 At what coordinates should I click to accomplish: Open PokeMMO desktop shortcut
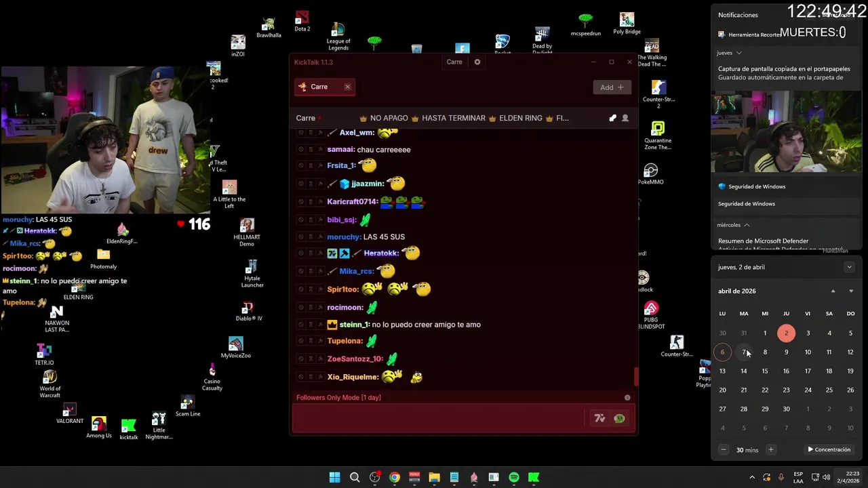[650, 174]
